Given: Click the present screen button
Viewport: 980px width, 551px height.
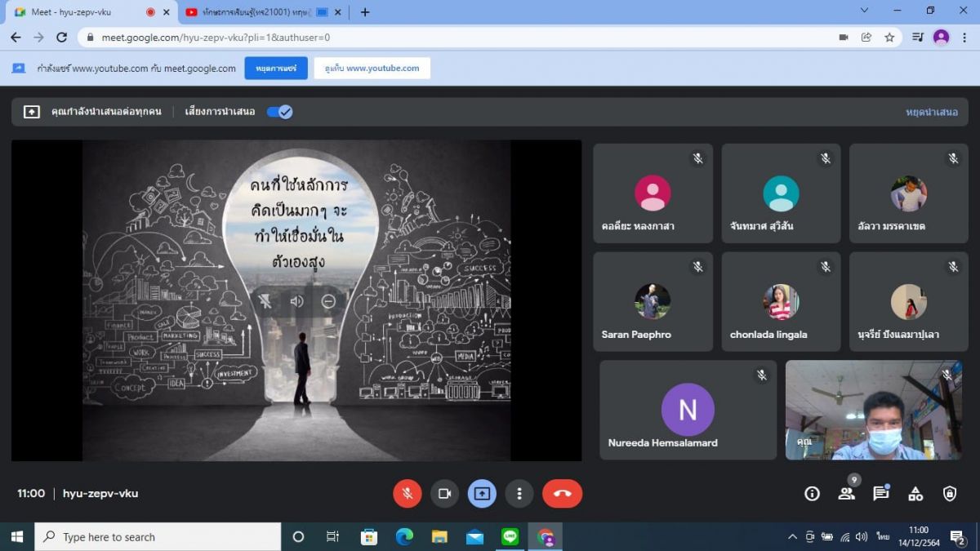Looking at the screenshot, I should pos(482,493).
